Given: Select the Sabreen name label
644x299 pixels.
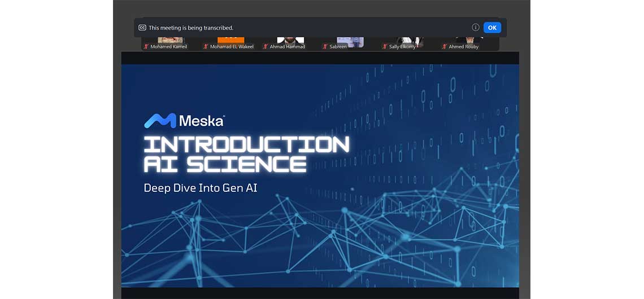Looking at the screenshot, I should 338,47.
